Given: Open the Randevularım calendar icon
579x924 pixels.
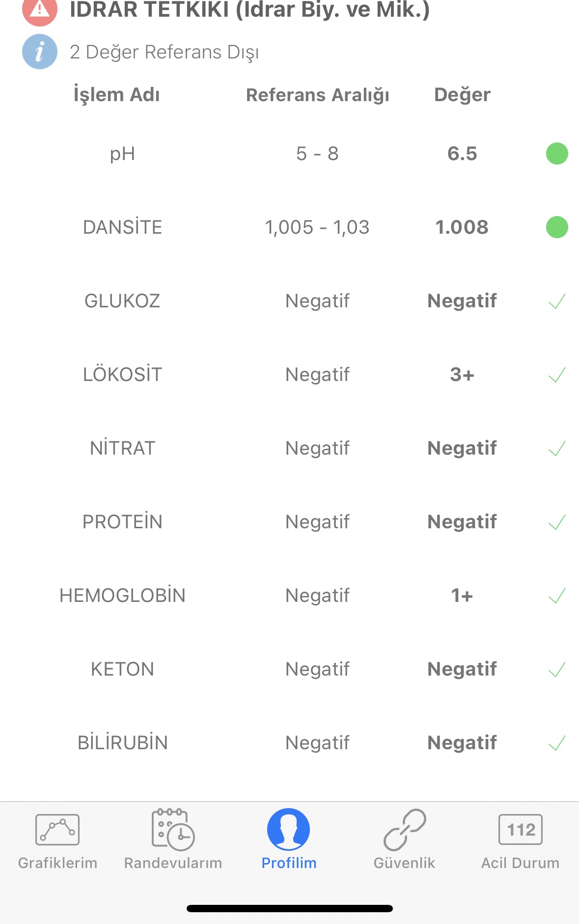Looking at the screenshot, I should (173, 829).
